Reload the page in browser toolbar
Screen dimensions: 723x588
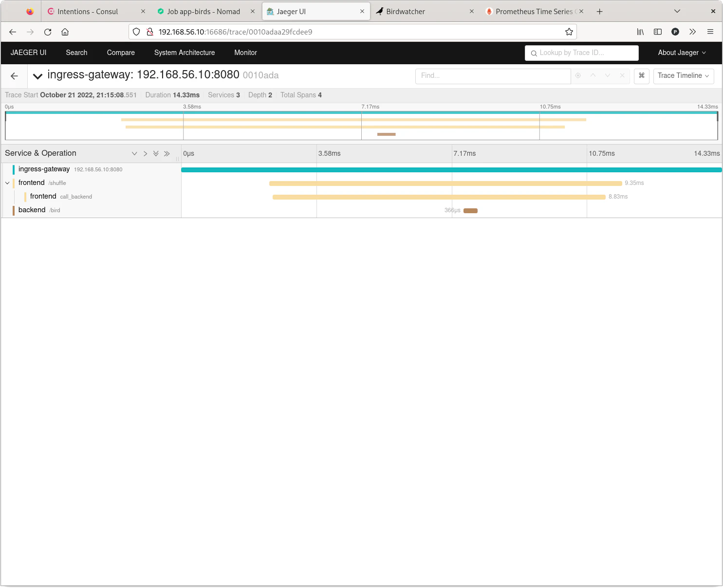pyautogui.click(x=48, y=32)
